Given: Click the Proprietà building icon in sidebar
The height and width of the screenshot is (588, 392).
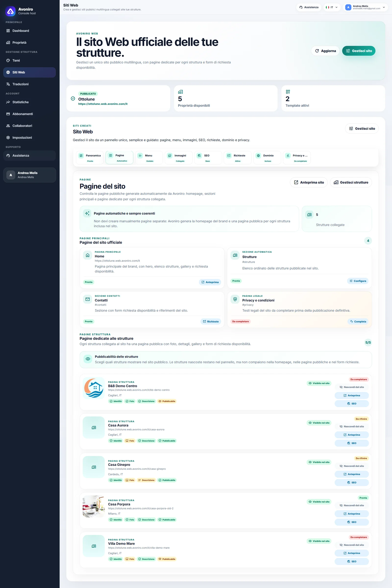Looking at the screenshot, I should [8, 42].
